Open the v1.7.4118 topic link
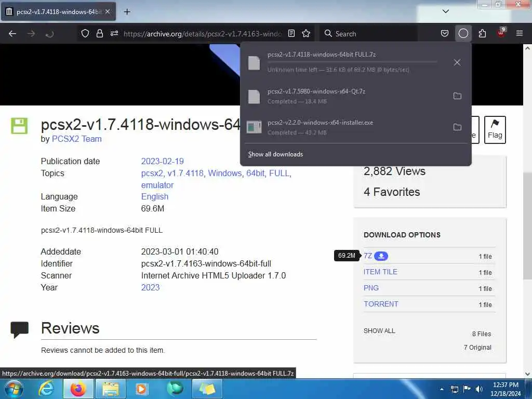 tap(185, 173)
